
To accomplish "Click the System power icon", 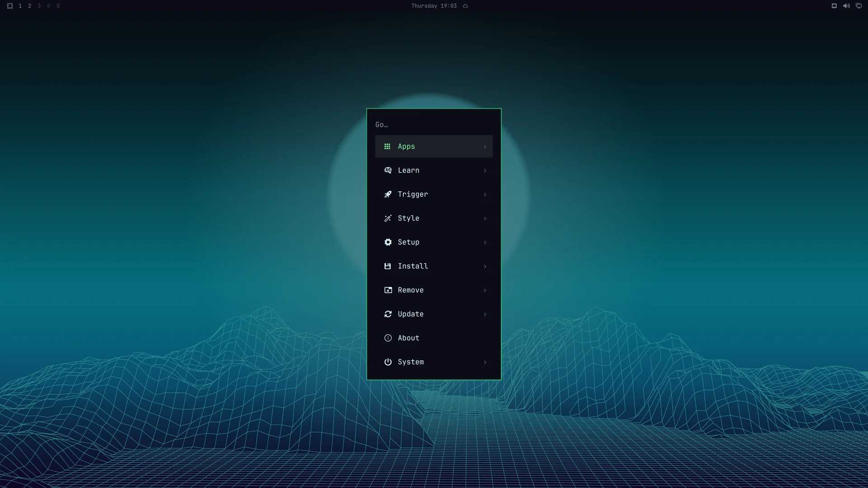I will [388, 362].
